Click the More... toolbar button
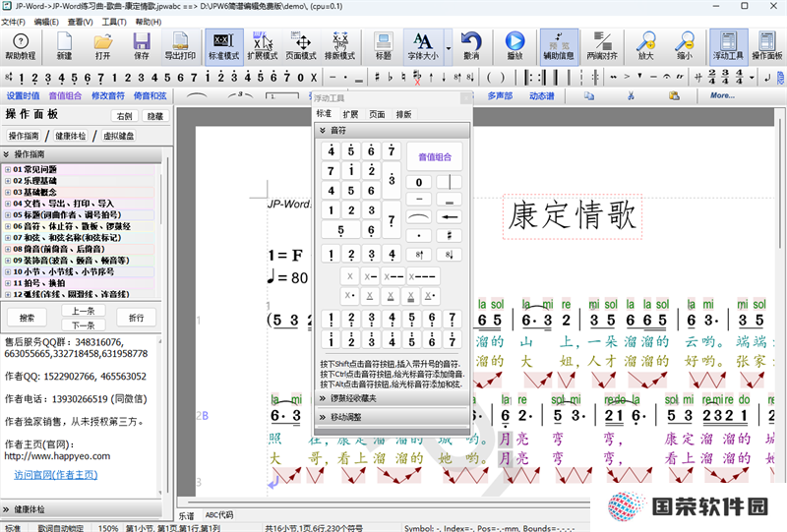The image size is (787, 532). pos(722,95)
